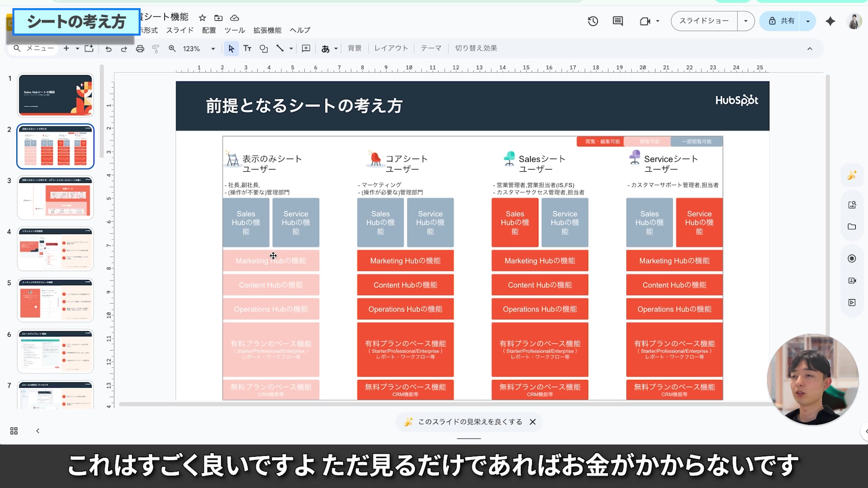Start the presentation with スライドショー button
Viewport: 868px width, 488px height.
pyautogui.click(x=703, y=21)
